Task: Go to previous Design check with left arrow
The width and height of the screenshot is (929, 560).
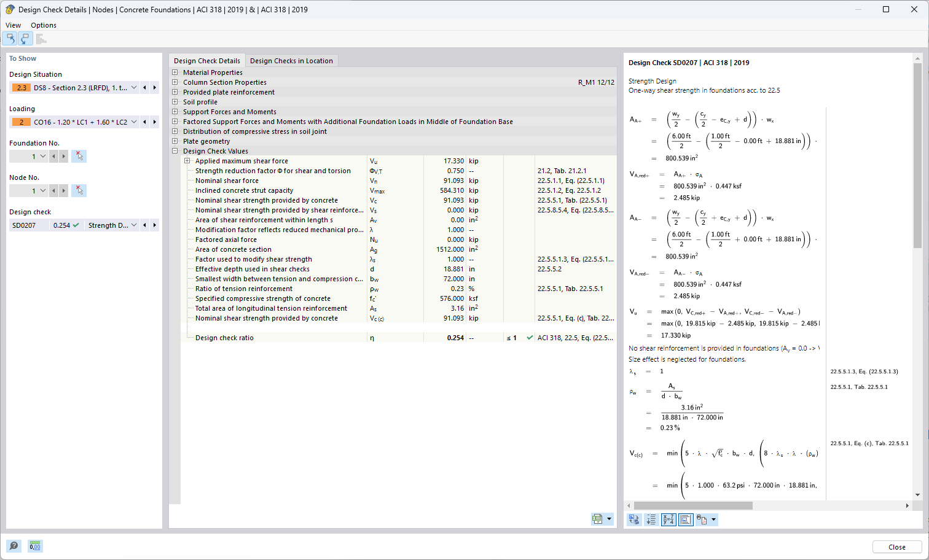Action: pyautogui.click(x=145, y=225)
